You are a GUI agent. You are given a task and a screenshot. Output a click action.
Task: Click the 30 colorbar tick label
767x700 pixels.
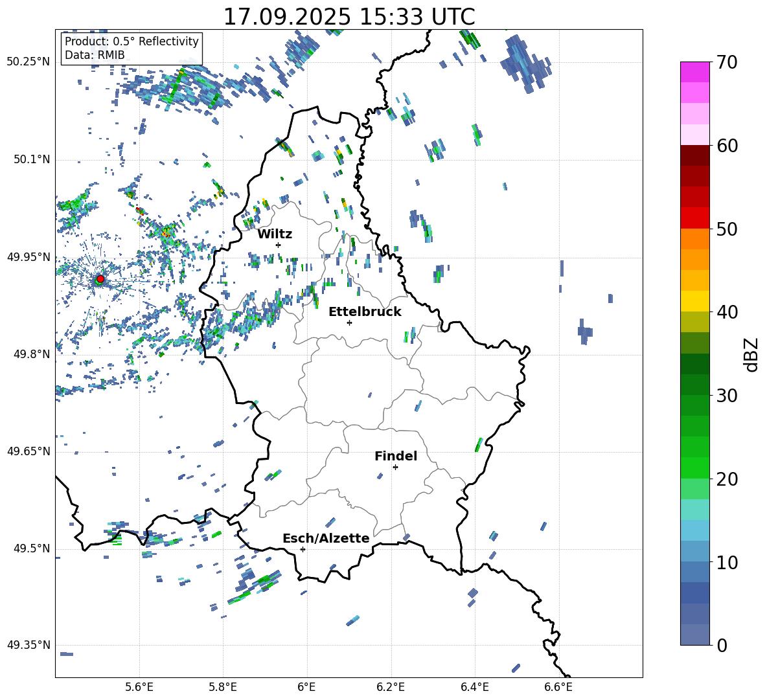pos(727,396)
